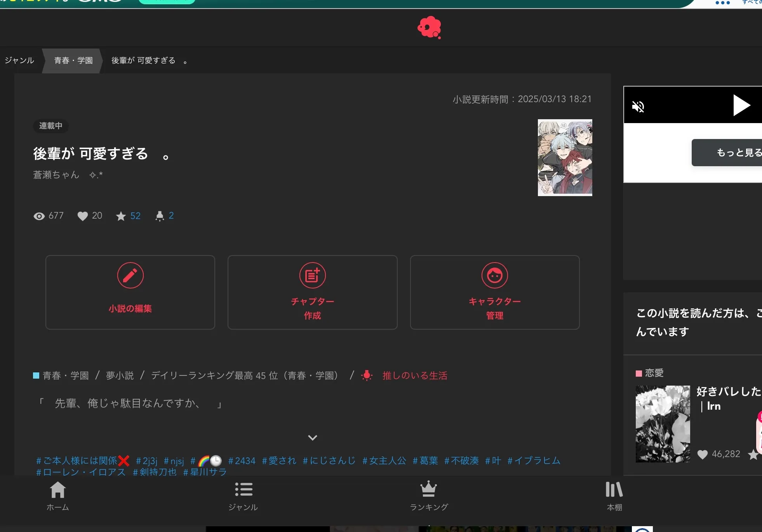762x532 pixels.
Task: Go to ホーム in bottom navigation
Action: (x=57, y=496)
